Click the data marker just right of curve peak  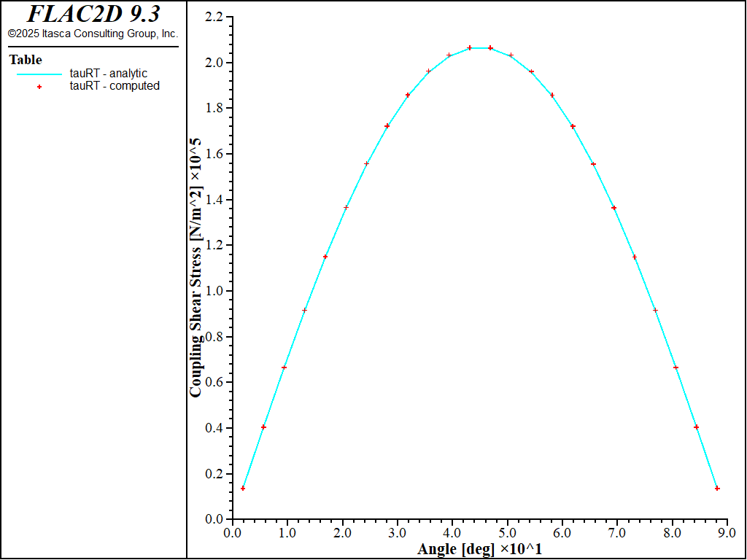point(490,48)
